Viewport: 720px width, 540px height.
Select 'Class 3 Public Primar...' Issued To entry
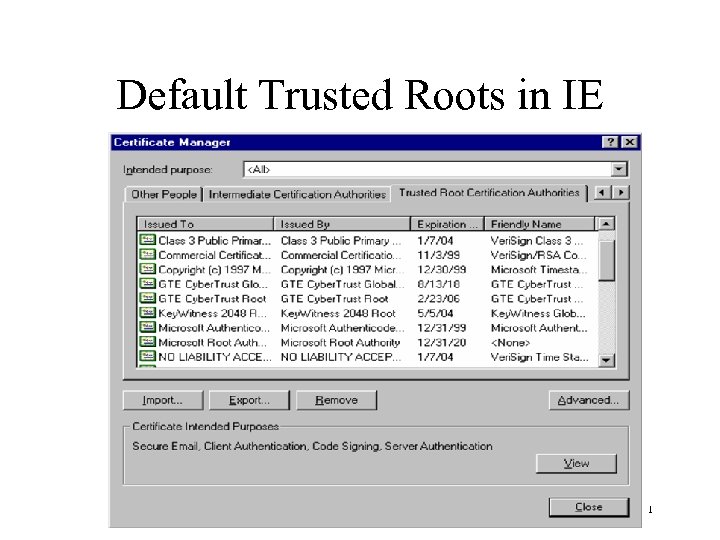214,241
